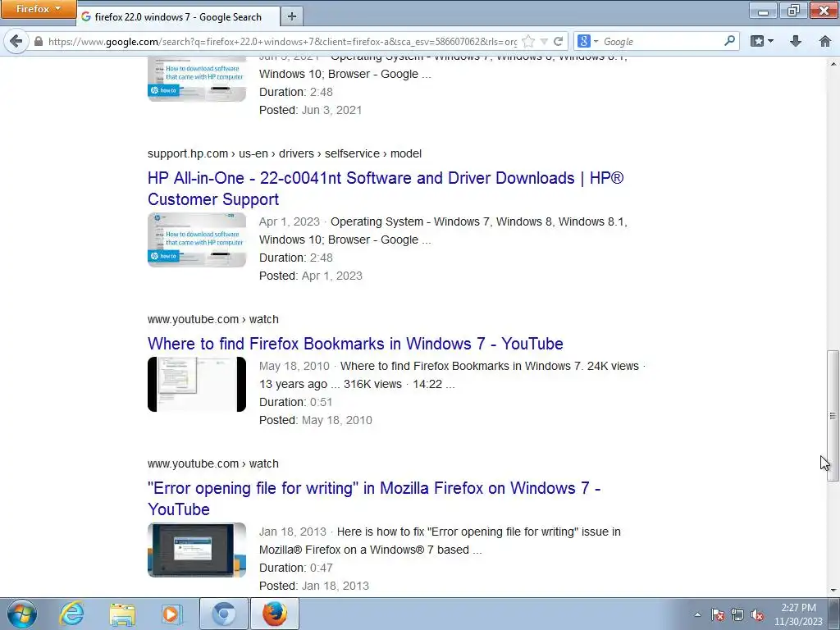
Task: Go to the Home page icon
Action: (825, 41)
